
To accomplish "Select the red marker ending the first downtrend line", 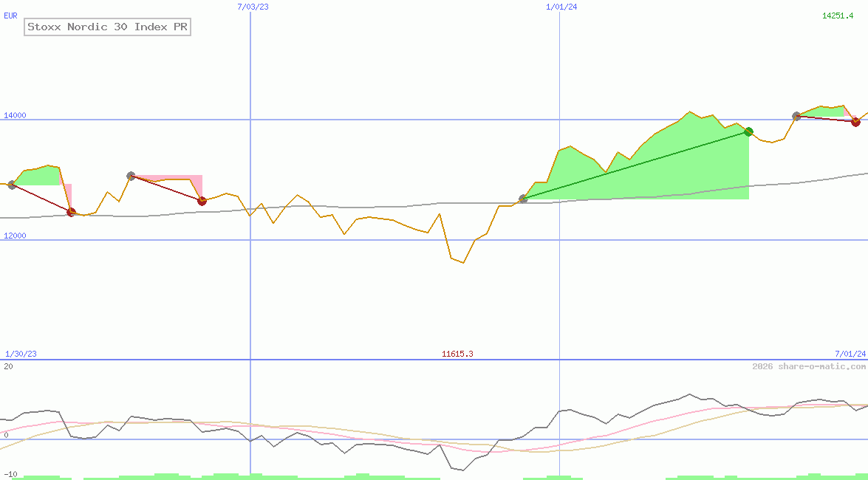I will tap(71, 212).
